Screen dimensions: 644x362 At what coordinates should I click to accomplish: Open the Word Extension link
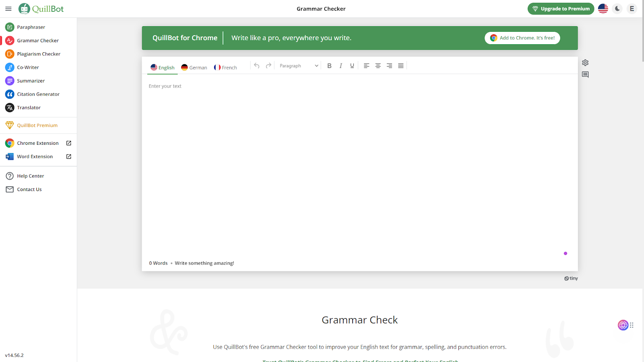[x=38, y=156]
